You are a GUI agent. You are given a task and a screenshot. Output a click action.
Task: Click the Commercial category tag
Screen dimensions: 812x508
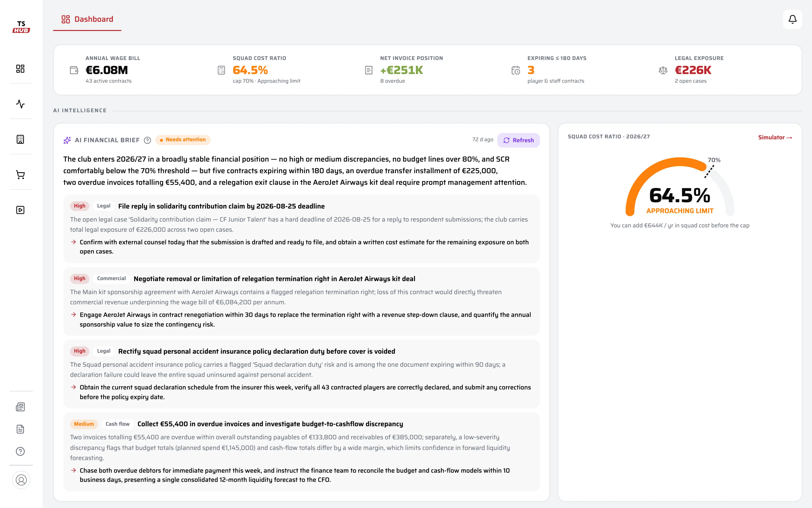click(x=111, y=278)
